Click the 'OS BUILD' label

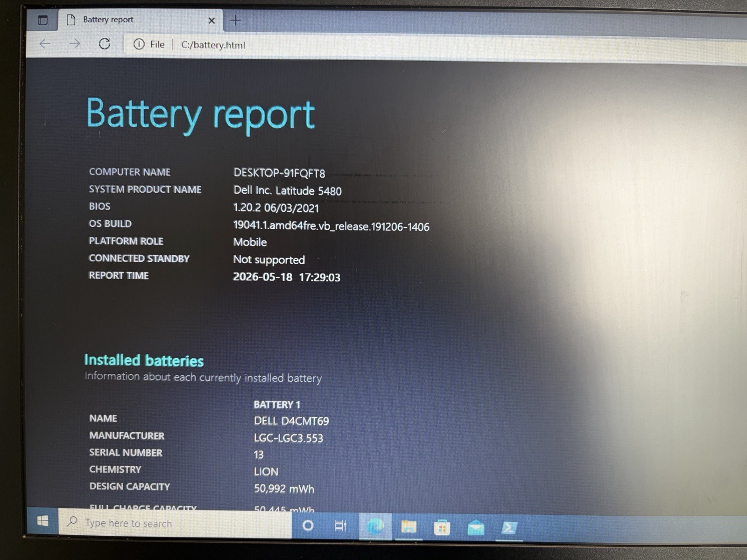110,224
